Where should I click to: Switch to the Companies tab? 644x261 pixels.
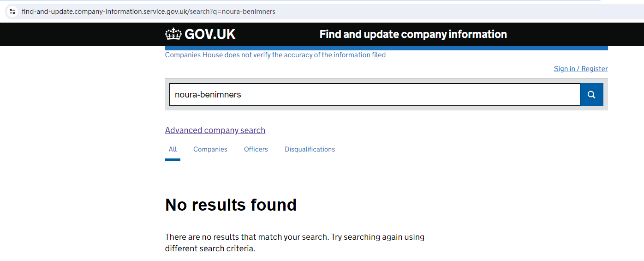click(210, 149)
